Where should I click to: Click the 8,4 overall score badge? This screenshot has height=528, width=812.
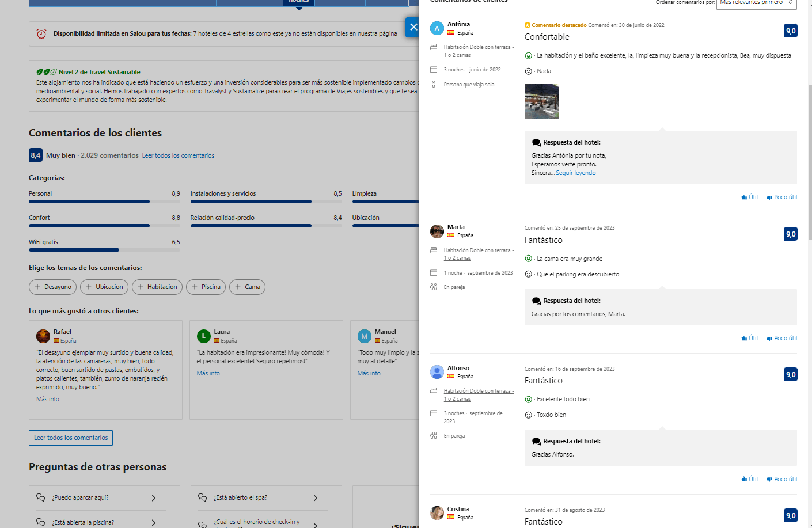point(36,155)
